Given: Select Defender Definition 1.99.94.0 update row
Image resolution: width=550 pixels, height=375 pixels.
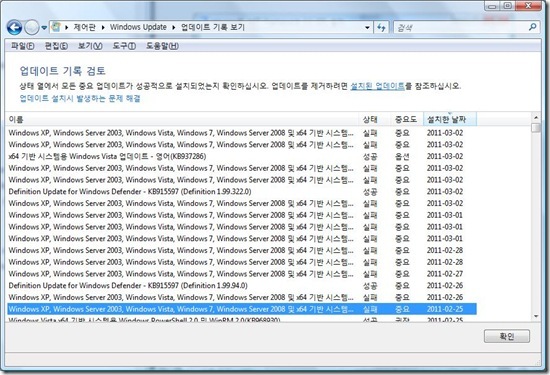Looking at the screenshot, I should 242,286.
